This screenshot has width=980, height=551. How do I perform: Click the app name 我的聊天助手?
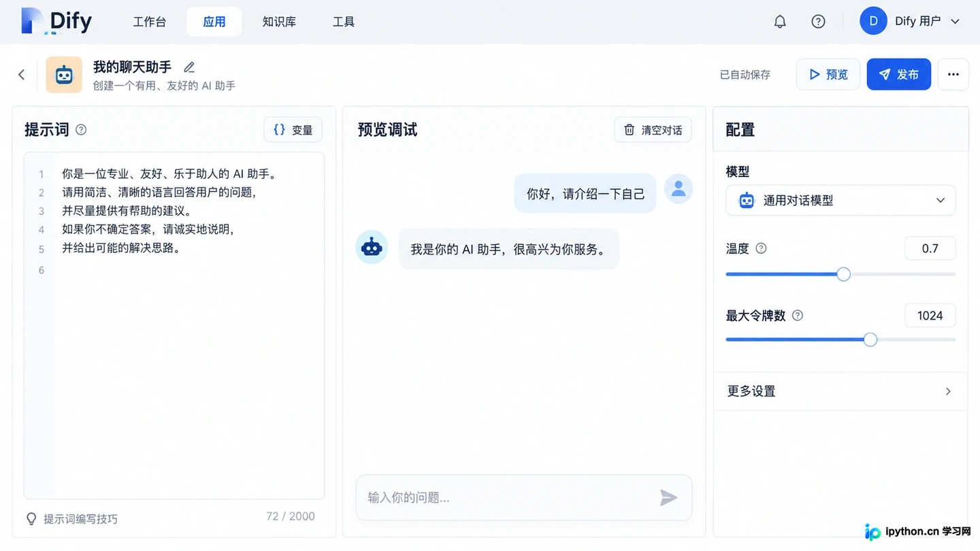click(x=132, y=67)
